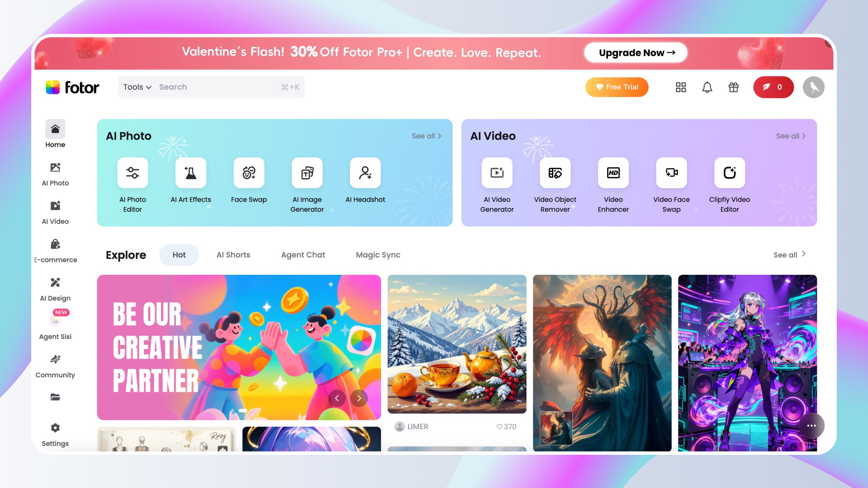The height and width of the screenshot is (488, 868).
Task: Start the Free Trial
Action: [x=617, y=87]
